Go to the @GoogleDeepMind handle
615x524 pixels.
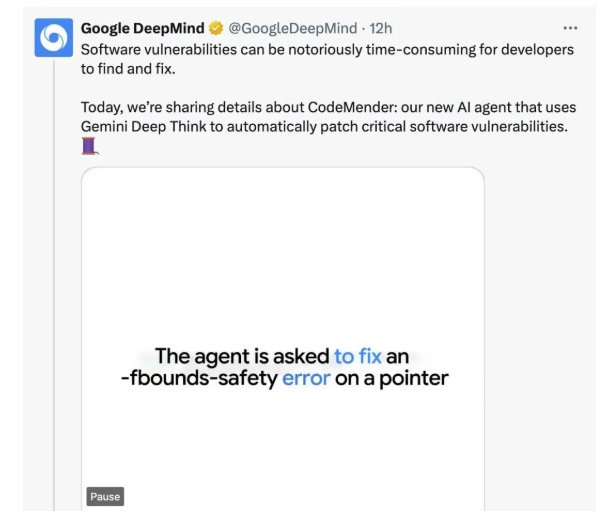pos(292,27)
